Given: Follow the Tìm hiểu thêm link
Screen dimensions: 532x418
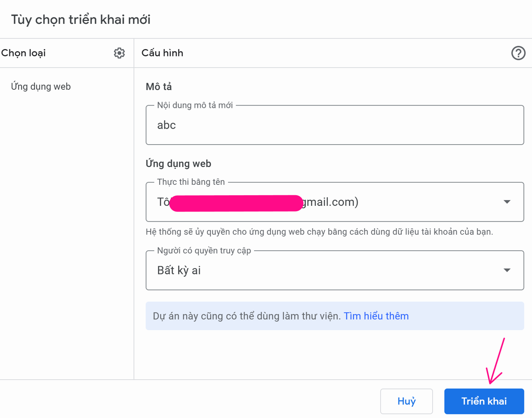Looking at the screenshot, I should 376,316.
